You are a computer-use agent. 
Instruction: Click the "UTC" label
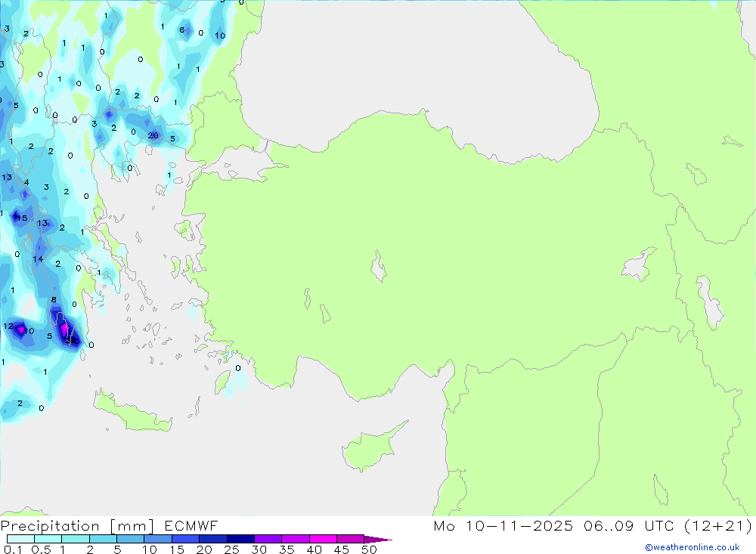(659, 525)
